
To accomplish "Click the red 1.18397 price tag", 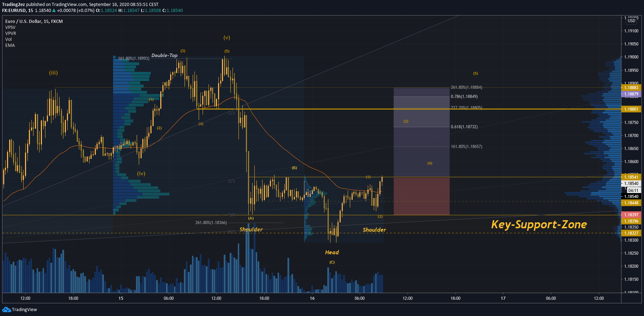I will [x=631, y=215].
